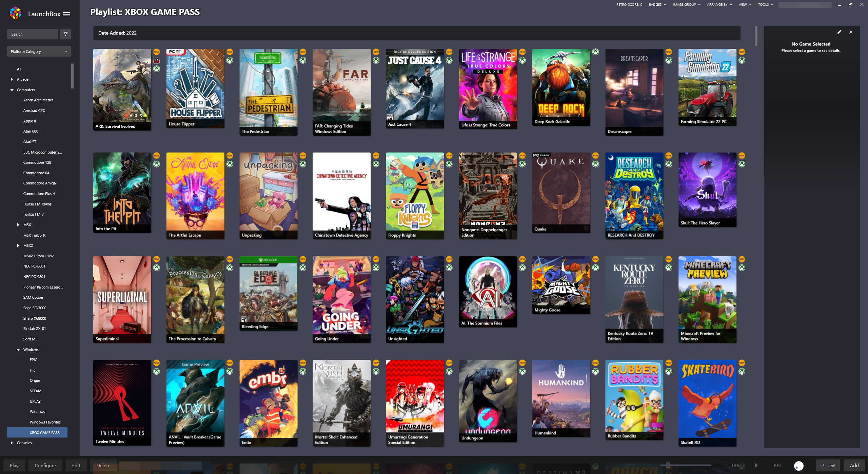Click the Xbox badge next to Unpacking
Image resolution: width=868 pixels, height=474 pixels.
303,164
